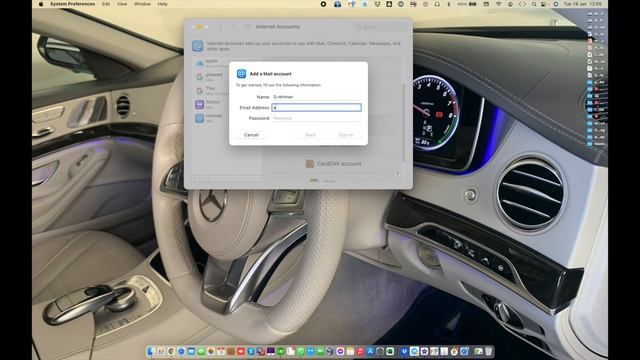640x360 pixels.
Task: Open Notes from the Dock
Action: pos(350,351)
